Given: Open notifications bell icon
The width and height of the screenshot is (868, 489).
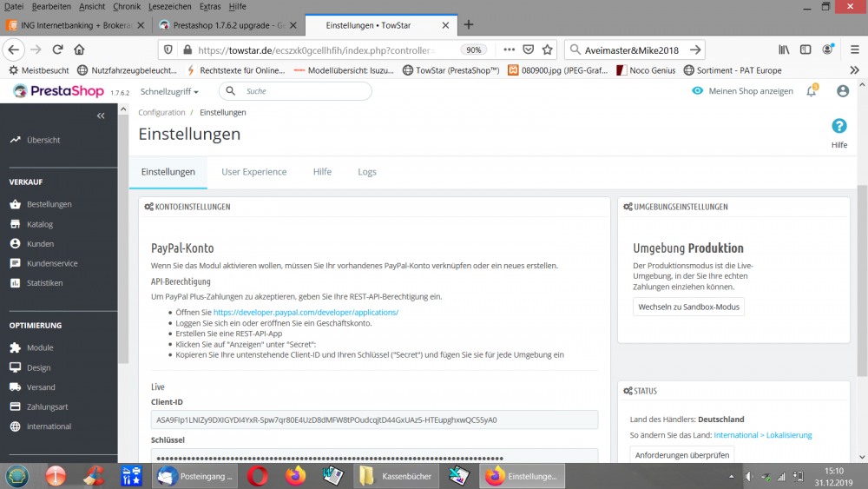Looking at the screenshot, I should pyautogui.click(x=812, y=91).
